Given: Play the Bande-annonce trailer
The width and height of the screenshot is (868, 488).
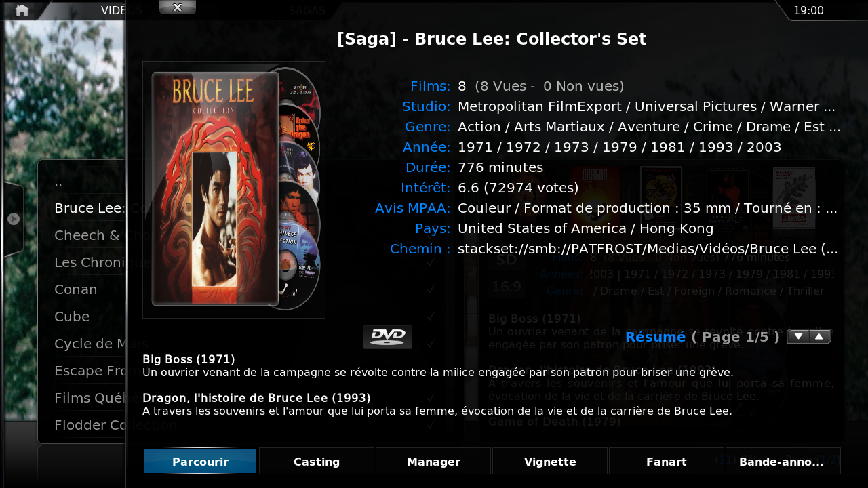Looking at the screenshot, I should 783,462.
